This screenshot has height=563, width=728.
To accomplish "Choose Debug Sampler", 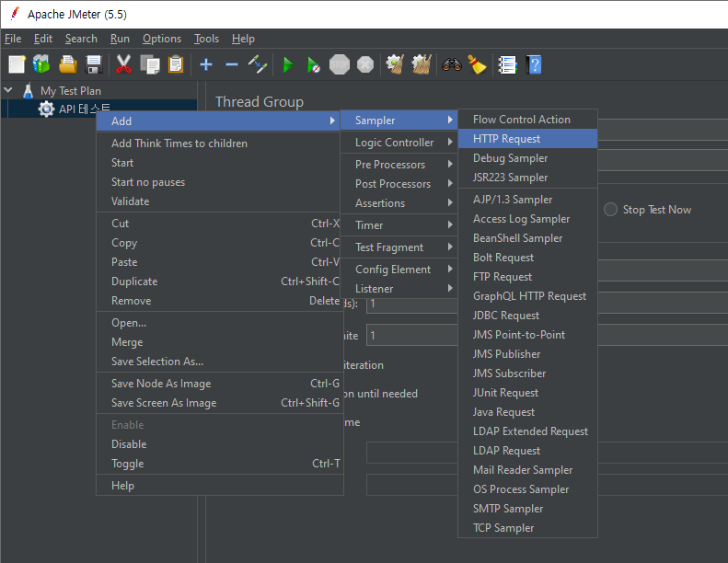I will (527, 158).
